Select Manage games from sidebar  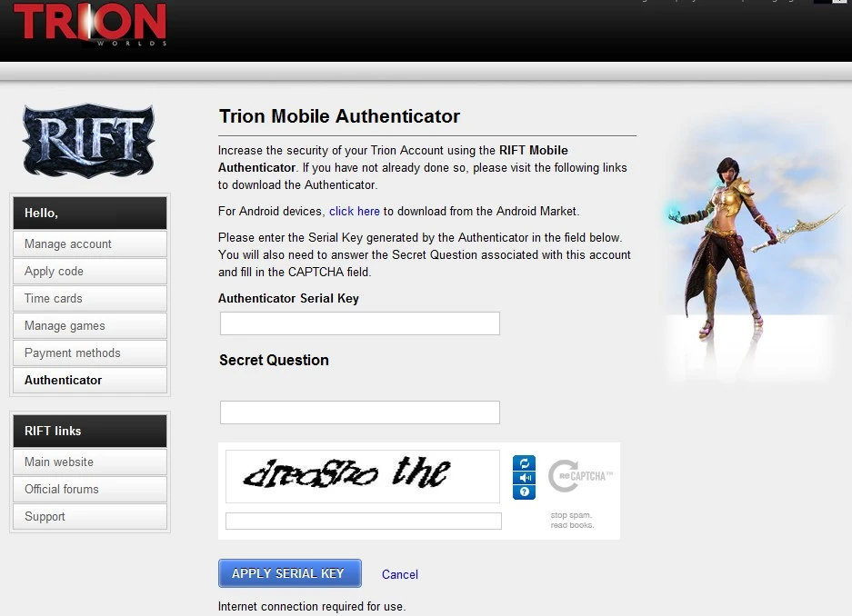90,325
